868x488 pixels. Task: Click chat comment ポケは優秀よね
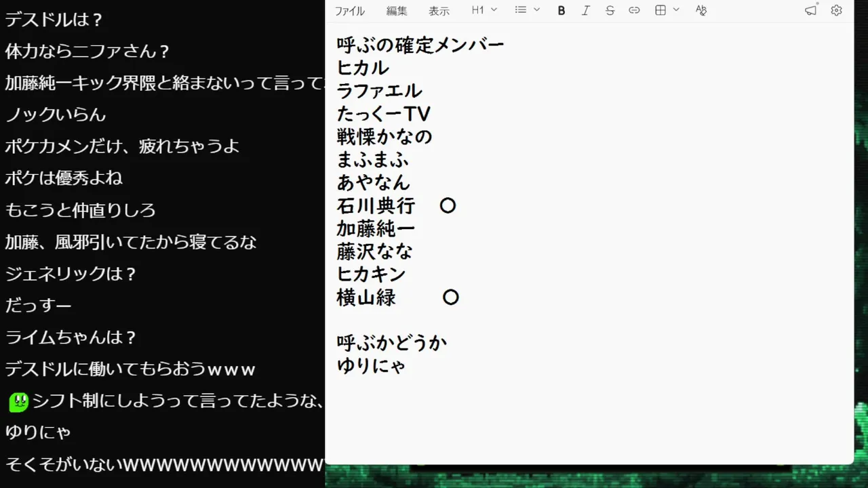click(64, 178)
